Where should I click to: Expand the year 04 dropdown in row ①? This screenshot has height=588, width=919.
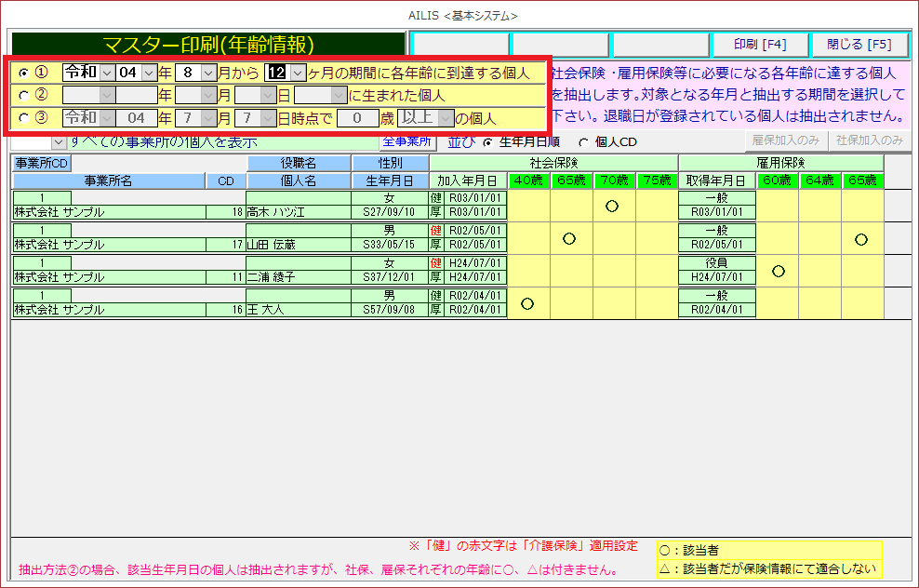tap(149, 73)
